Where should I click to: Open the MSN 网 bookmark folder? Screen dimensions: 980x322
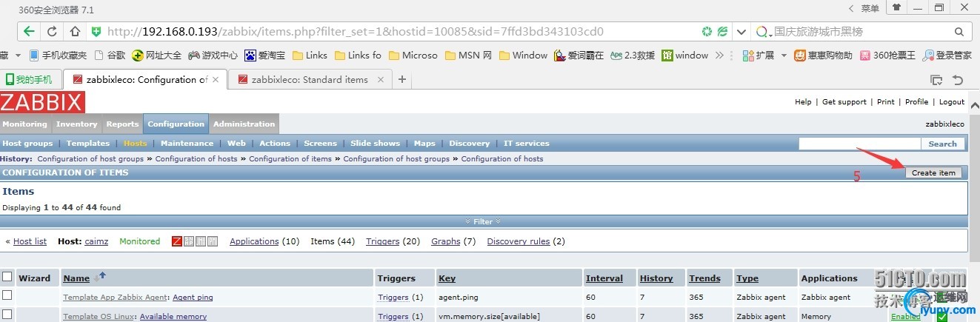point(468,55)
